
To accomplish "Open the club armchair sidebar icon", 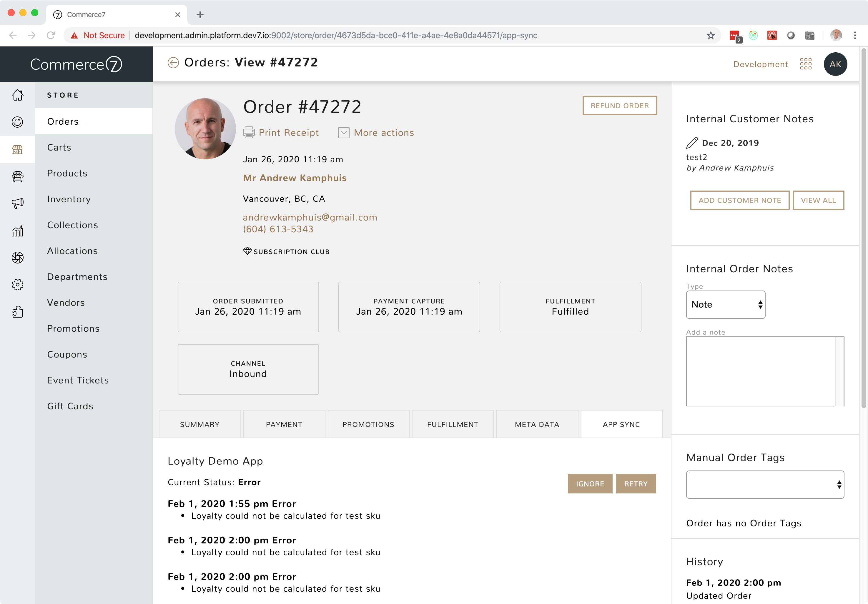I will 17,176.
